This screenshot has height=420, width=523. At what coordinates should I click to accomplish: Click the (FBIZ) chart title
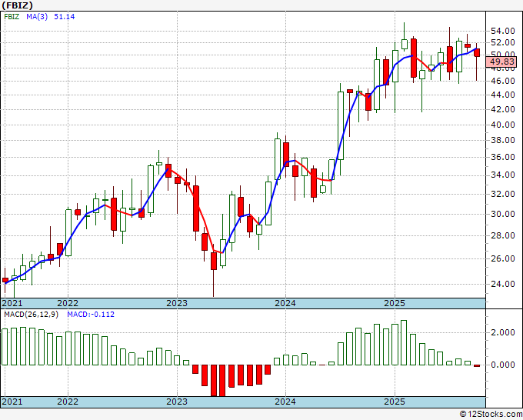(x=18, y=5)
